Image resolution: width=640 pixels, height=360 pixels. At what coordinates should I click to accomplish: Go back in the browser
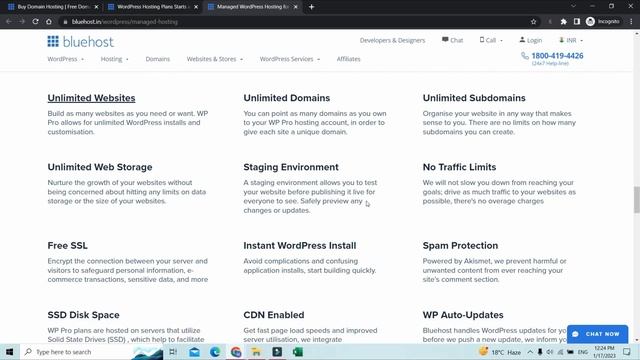9,22
